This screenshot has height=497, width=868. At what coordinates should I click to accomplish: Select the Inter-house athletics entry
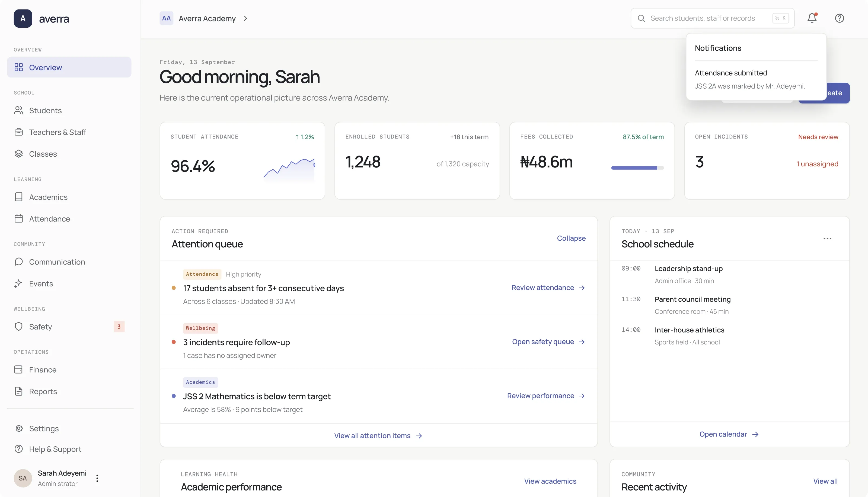tap(729, 336)
